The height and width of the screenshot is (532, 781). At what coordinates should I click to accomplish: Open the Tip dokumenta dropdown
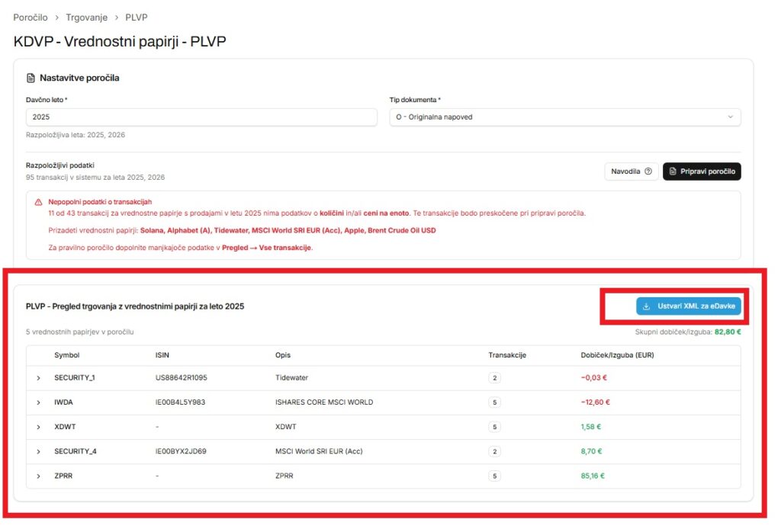(x=564, y=117)
